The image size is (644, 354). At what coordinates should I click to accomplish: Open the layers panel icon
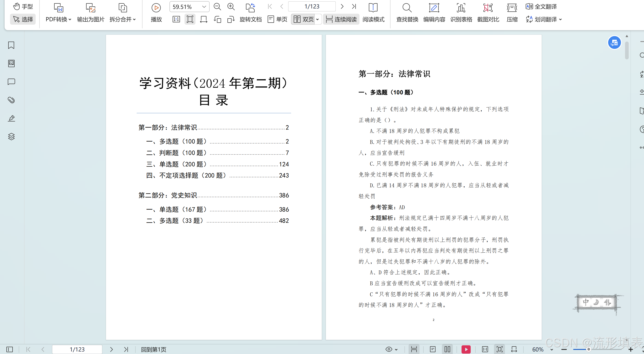point(11,137)
